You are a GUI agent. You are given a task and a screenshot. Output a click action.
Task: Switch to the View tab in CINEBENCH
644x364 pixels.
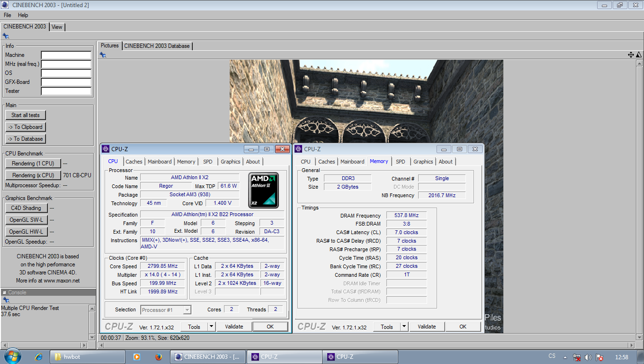[x=57, y=27]
